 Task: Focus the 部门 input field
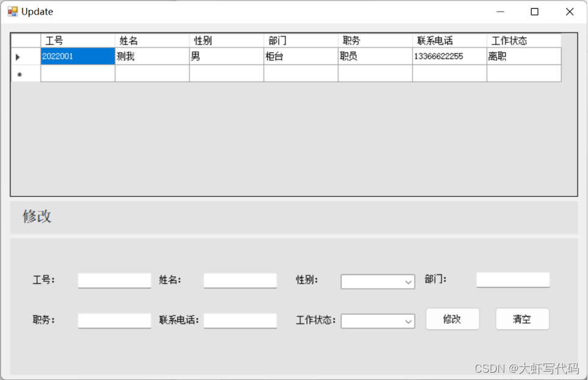(513, 280)
